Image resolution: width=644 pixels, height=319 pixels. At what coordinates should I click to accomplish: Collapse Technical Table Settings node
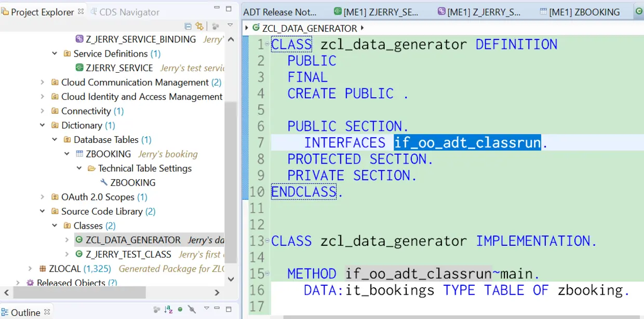coord(79,168)
